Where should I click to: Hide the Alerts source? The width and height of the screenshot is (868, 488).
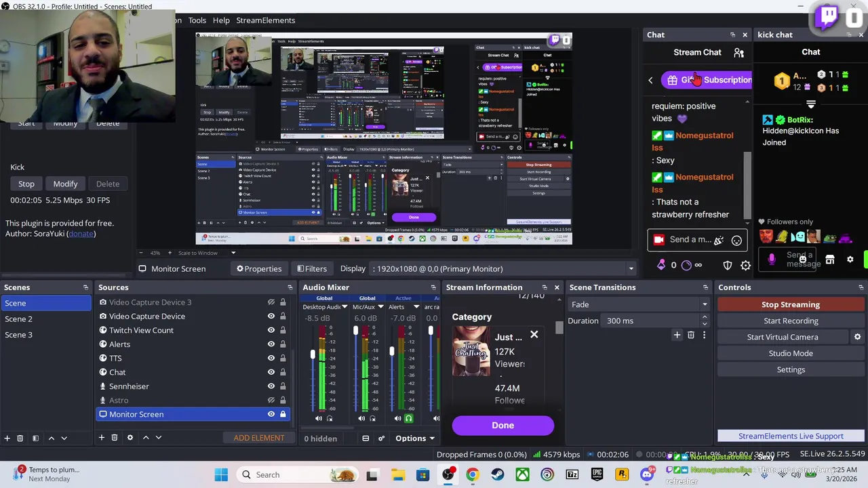(x=271, y=344)
